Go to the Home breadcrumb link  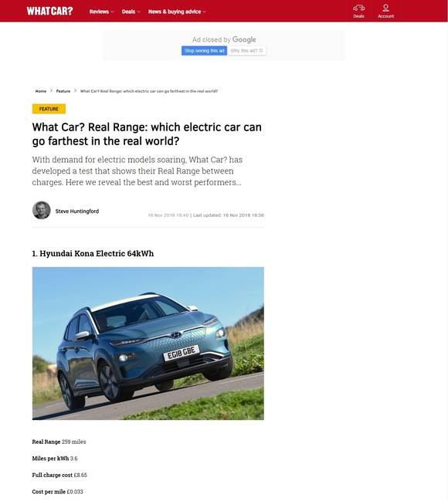(x=41, y=91)
